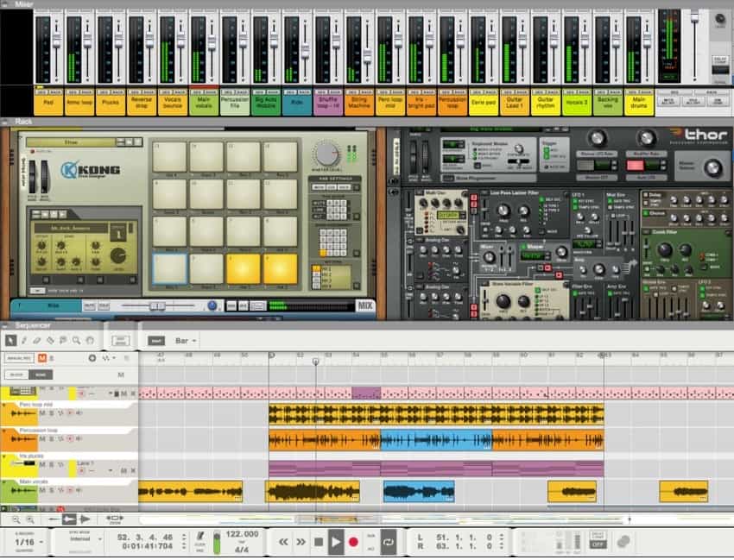Click the Stop button in the transport
The width and height of the screenshot is (734, 560).
click(319, 542)
